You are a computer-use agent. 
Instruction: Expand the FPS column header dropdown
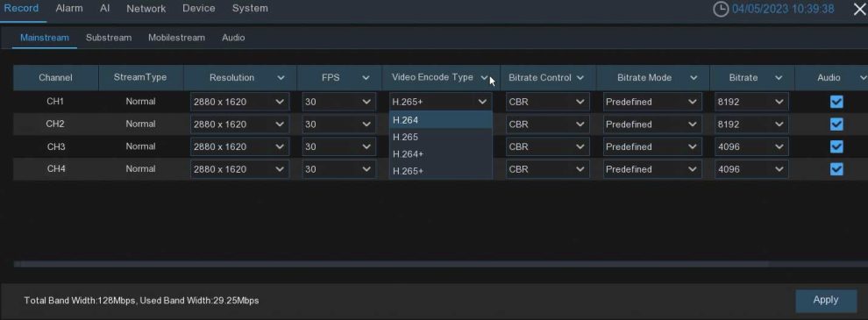[366, 78]
